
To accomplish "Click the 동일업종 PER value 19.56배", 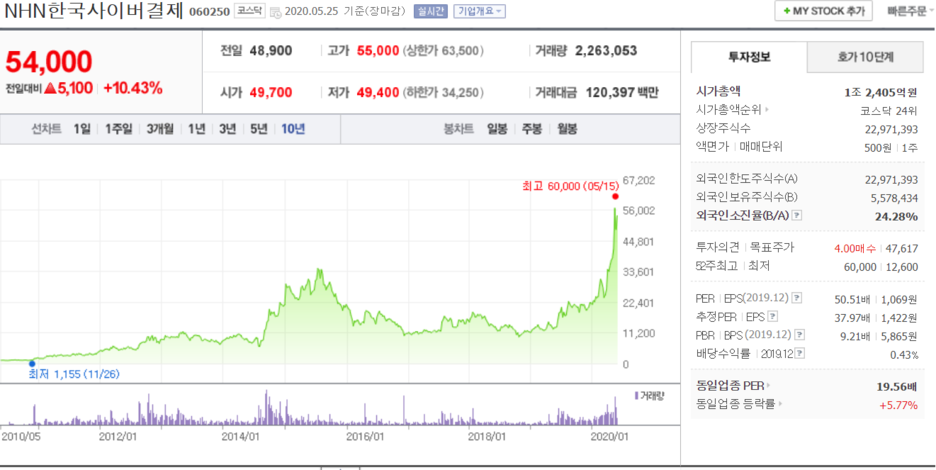I will 897,386.
